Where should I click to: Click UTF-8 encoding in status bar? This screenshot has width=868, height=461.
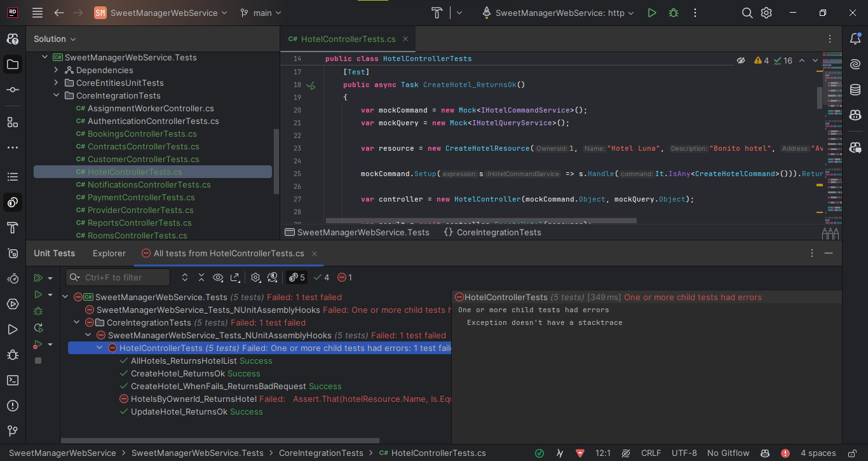pyautogui.click(x=684, y=453)
